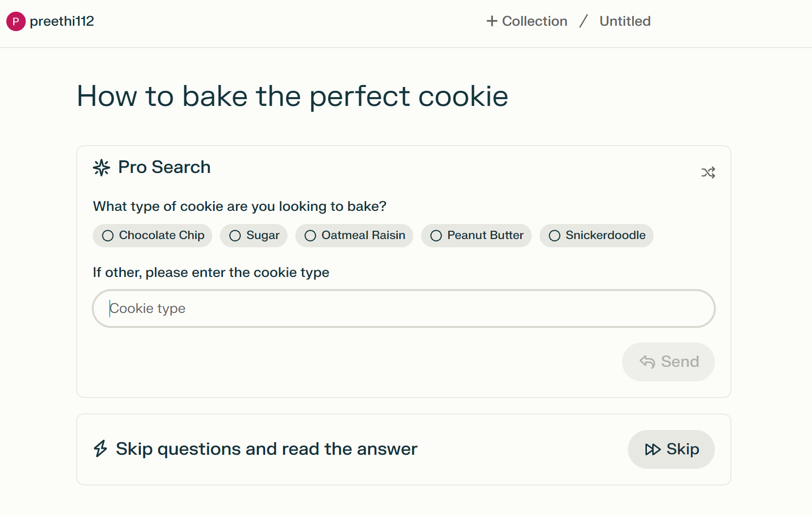Choose the Snickerdoodle option
Viewport: 812px width, 516px height.
click(x=597, y=236)
